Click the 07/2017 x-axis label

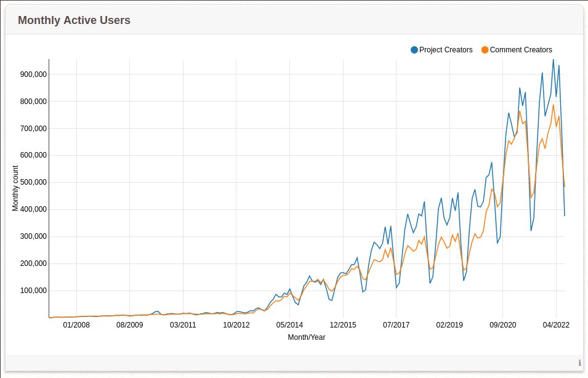click(x=396, y=325)
